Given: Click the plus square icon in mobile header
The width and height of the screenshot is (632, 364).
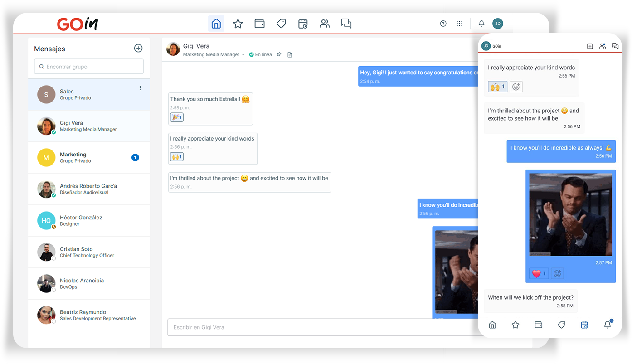Looking at the screenshot, I should (590, 46).
